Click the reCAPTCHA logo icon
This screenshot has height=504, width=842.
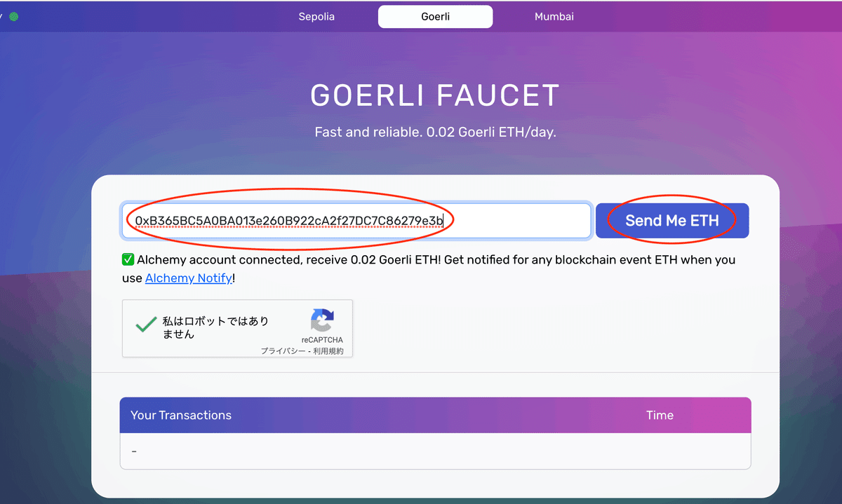pos(322,320)
